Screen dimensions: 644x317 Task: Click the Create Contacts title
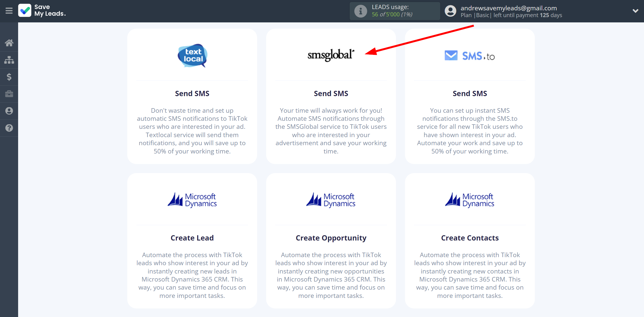[470, 238]
